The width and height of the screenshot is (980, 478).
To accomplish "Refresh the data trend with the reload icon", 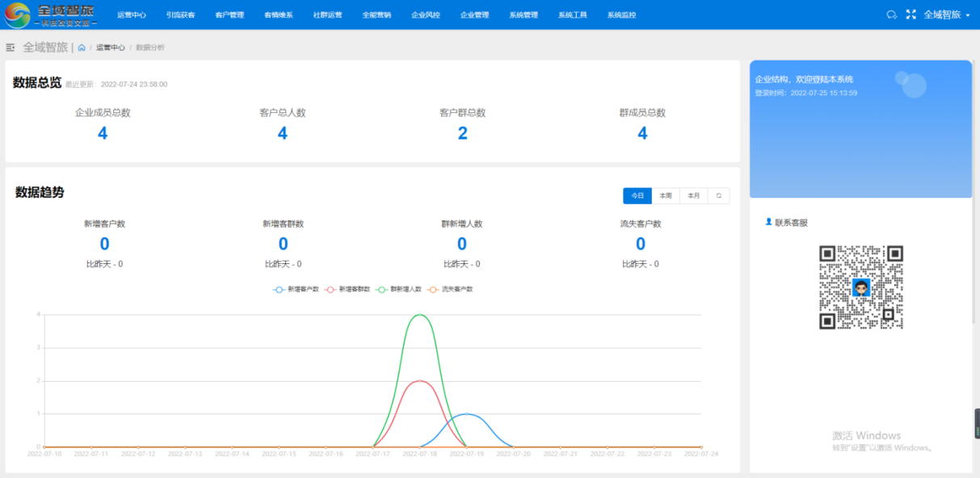I will click(x=718, y=195).
